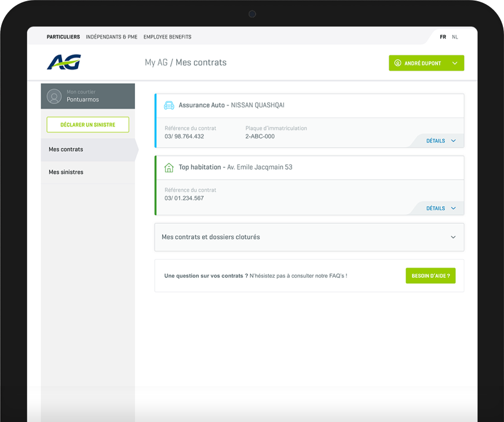504x422 pixels.
Task: Open the Employee Benefits section
Action: 167,37
